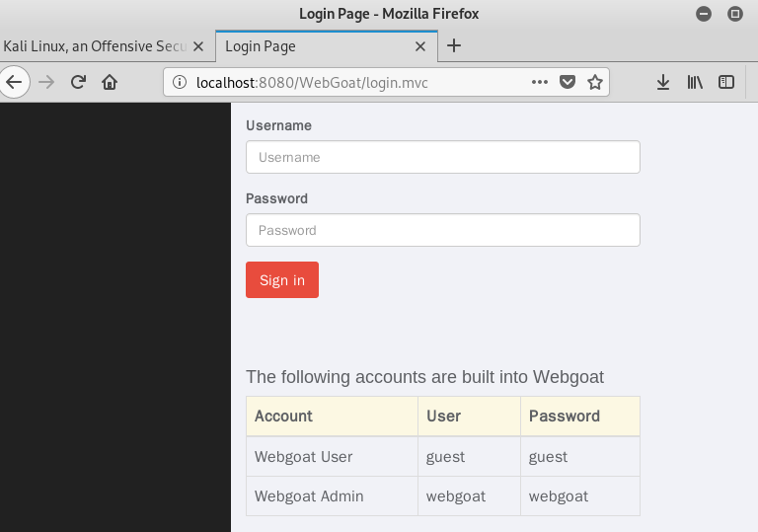Open the Firefox home page
This screenshot has height=532, width=758.
pos(110,82)
